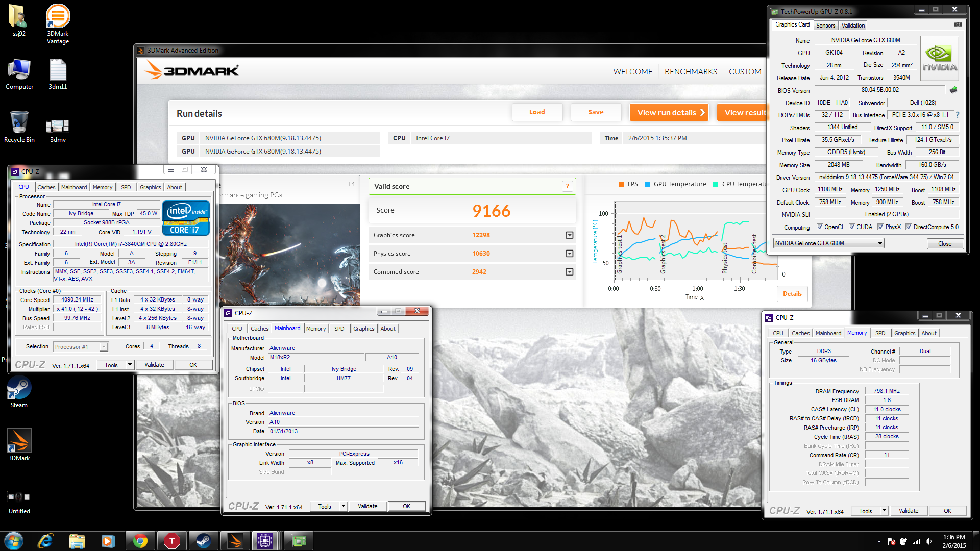Open Tools dropdown arrow in Memory CPU-Z window
The image size is (980, 551).
tap(884, 511)
